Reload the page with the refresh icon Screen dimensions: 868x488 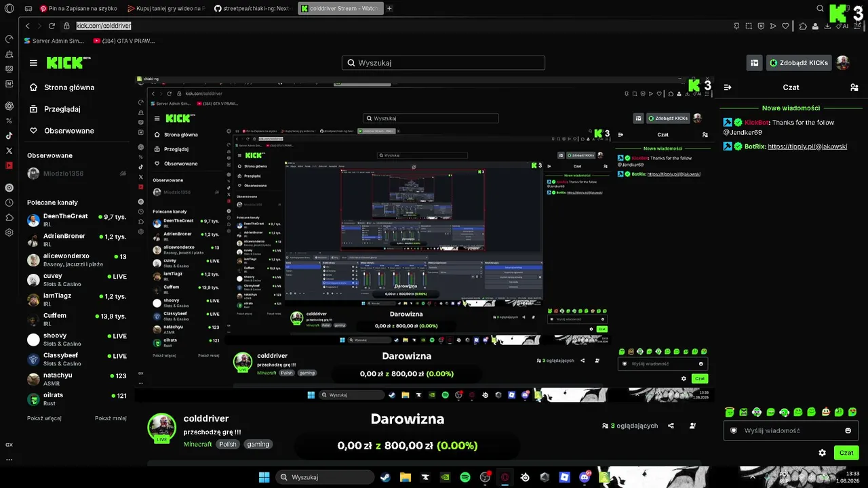pos(52,26)
